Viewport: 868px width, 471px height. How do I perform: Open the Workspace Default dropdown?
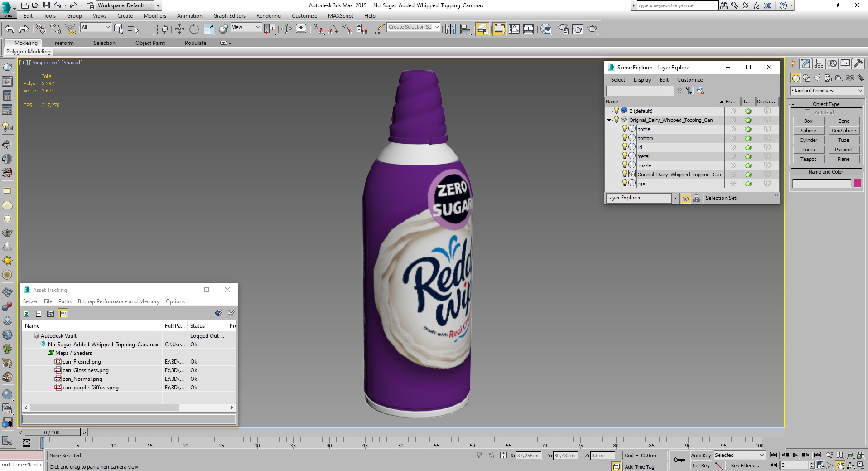click(x=125, y=5)
